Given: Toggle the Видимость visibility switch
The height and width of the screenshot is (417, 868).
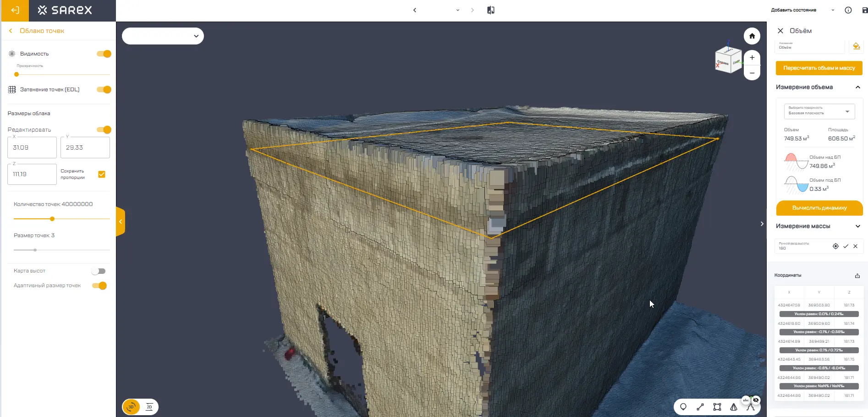Looking at the screenshot, I should click(x=104, y=54).
